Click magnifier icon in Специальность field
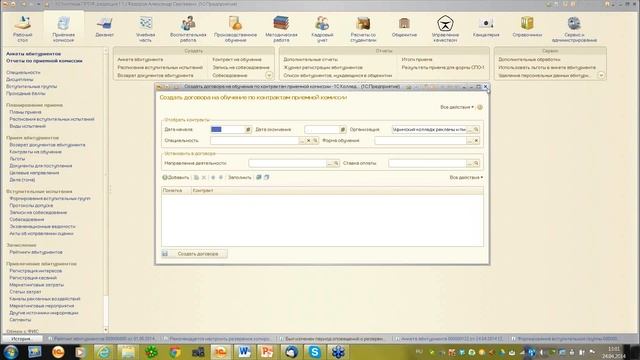The image size is (640, 360). point(315,140)
